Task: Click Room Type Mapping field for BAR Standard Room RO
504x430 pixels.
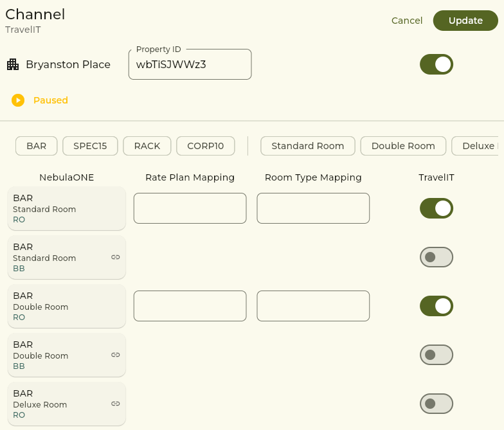Action: (313, 208)
